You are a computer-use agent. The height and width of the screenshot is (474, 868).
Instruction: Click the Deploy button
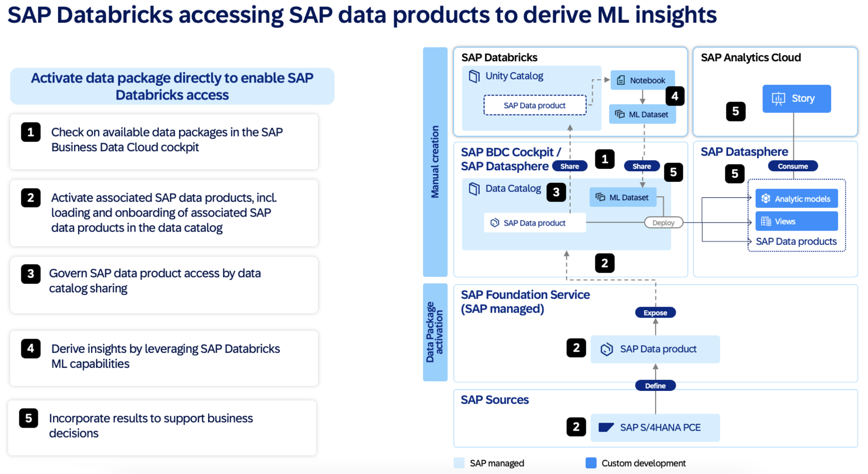pyautogui.click(x=663, y=222)
